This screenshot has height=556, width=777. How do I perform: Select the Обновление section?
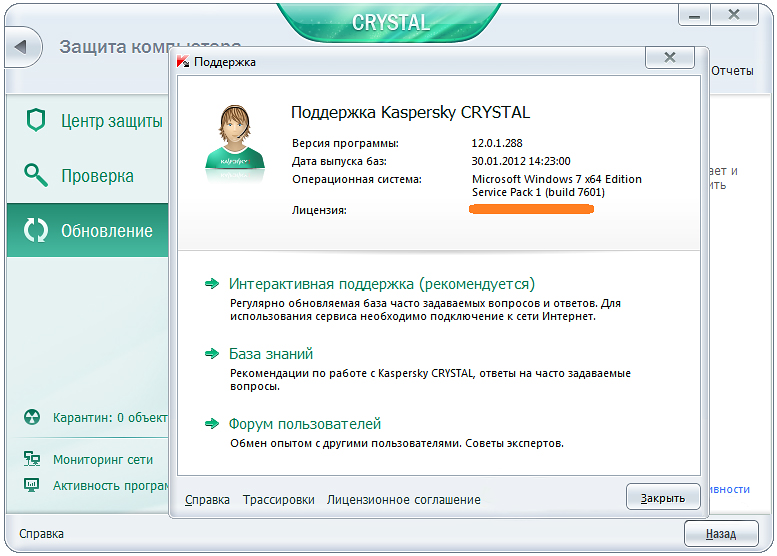88,230
